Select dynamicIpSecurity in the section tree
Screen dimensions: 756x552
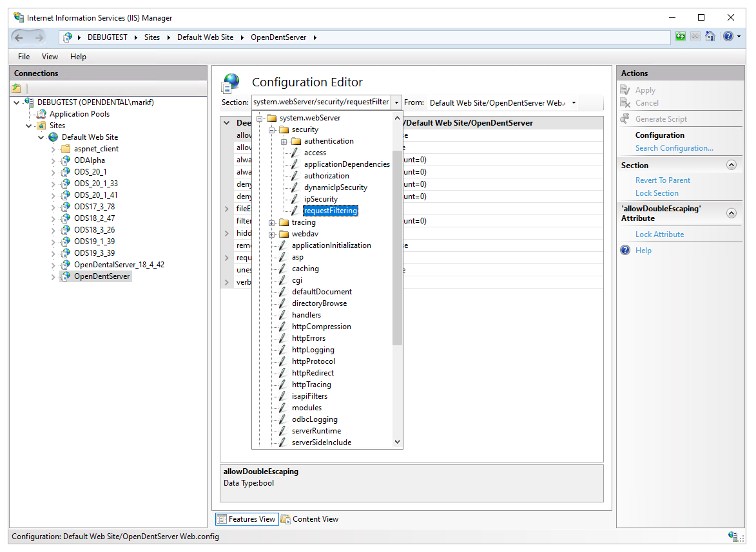[336, 187]
